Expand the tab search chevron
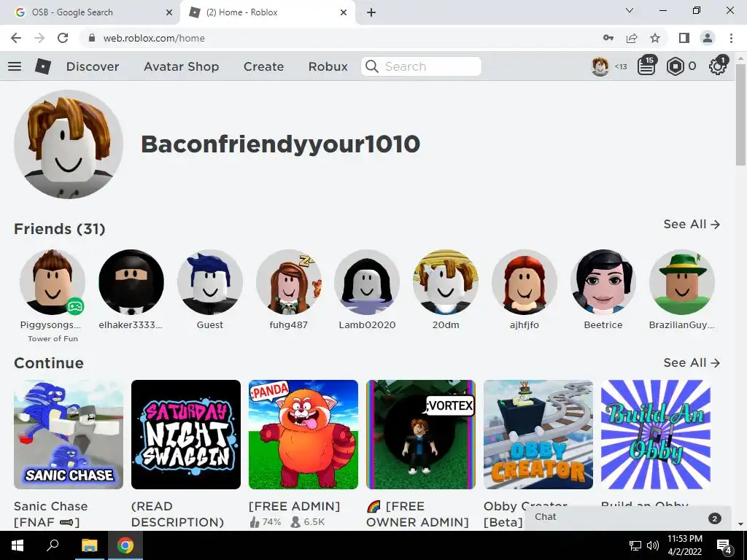Viewport: 747px width, 560px height. [x=630, y=10]
